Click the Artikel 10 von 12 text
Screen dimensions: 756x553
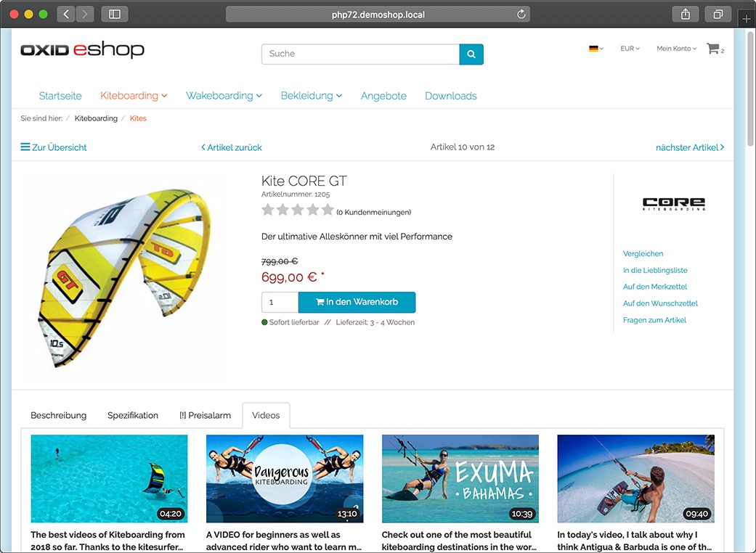coord(463,147)
